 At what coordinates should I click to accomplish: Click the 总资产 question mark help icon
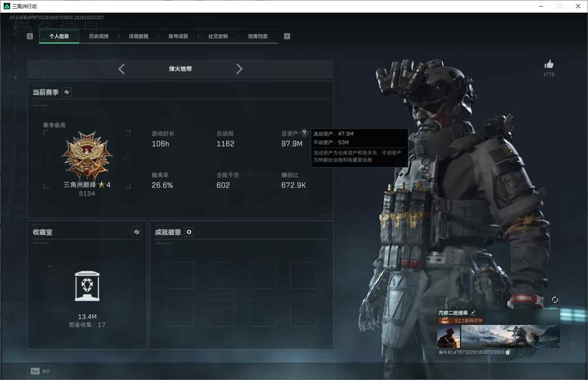point(304,133)
